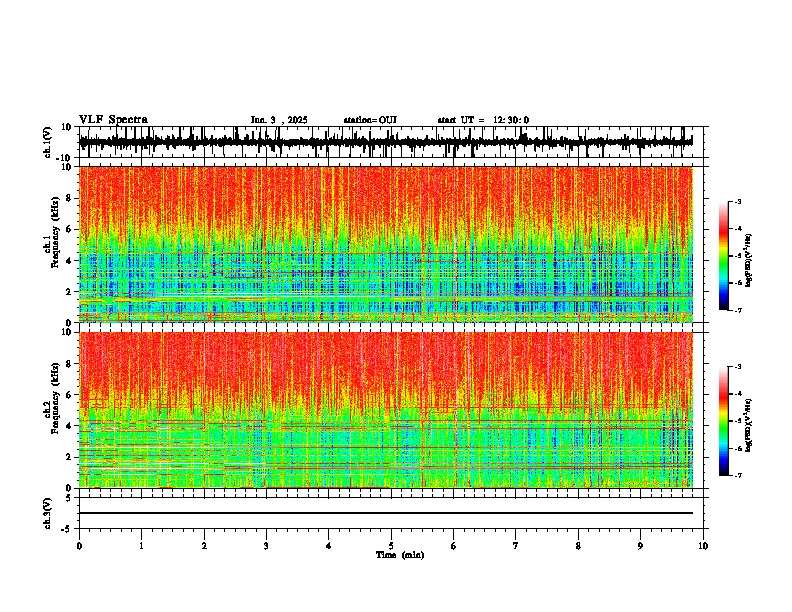Image resolution: width=792 pixels, height=612 pixels.
Task: Click the 'start UT = 12:30:0' label
Action: [x=483, y=120]
